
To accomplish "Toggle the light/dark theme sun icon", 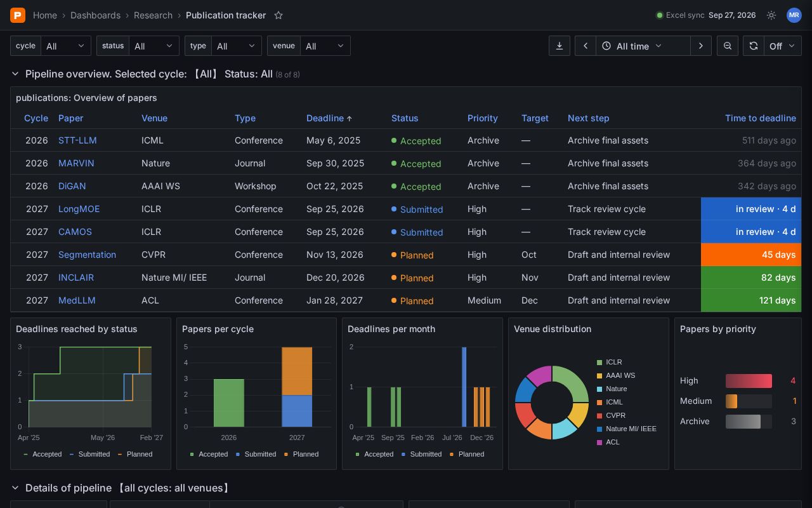I will click(771, 15).
